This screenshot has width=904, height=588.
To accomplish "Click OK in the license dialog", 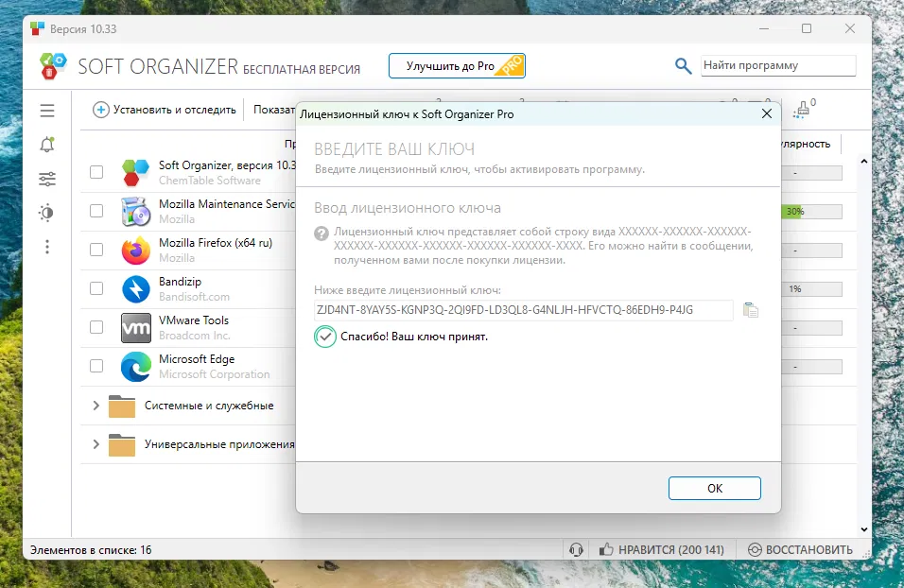I will coord(714,489).
